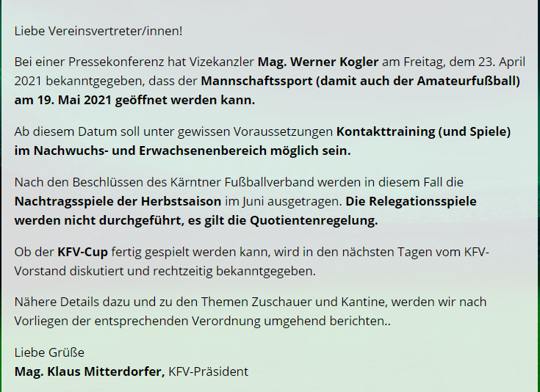Click the text "Bei einer Pressekonferenz hat Vizekanzler"
This screenshot has width=540, height=392.
(x=134, y=62)
